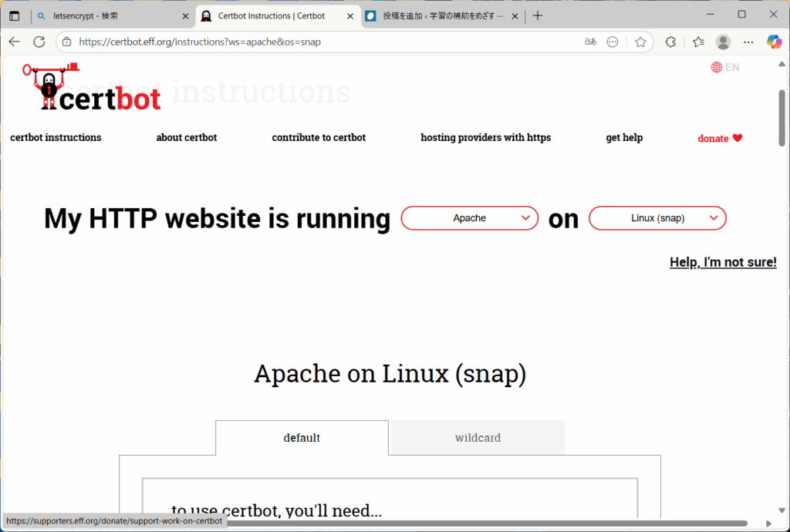Screen dimensions: 790x532
Task: Open a new tab with plus icon
Action: (x=538, y=16)
